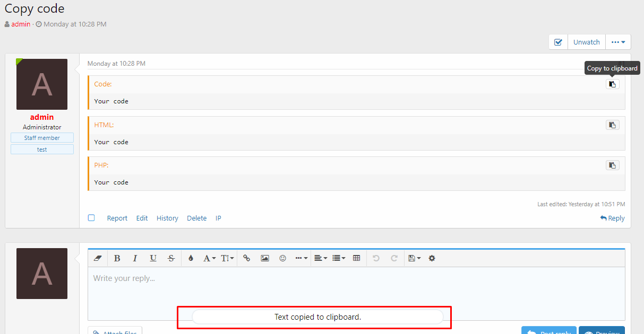
Task: Insert a table into the reply
Action: [356, 258]
